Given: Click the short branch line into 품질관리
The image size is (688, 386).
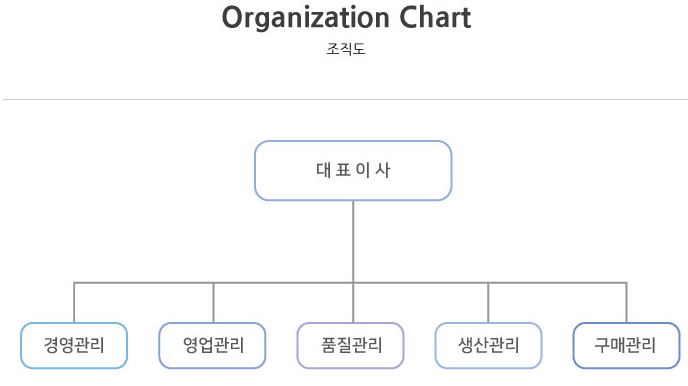Looking at the screenshot, I should pos(353,303).
